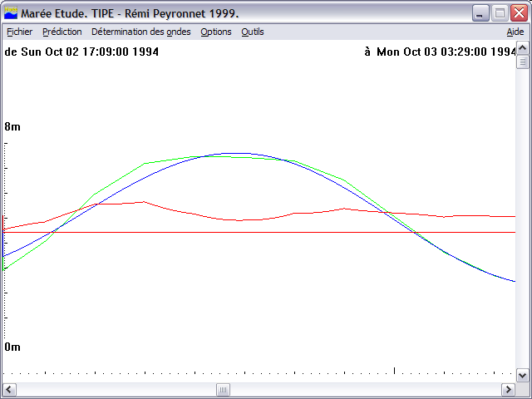Open the Détermination des ondes menu
532x399 pixels.
click(x=141, y=32)
